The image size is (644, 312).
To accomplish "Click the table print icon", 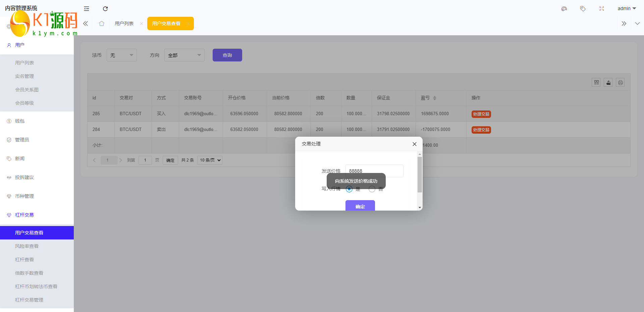I will [620, 83].
